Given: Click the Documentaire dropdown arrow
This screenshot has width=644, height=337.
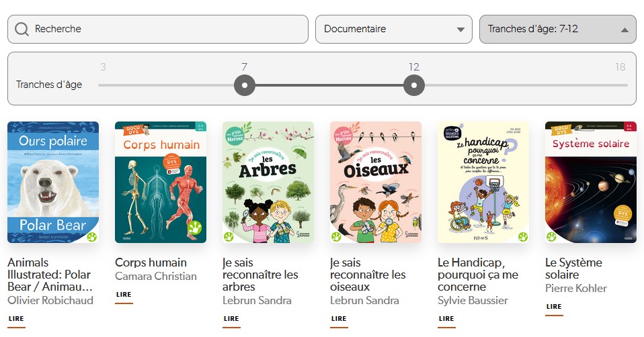Looking at the screenshot, I should pos(461,30).
